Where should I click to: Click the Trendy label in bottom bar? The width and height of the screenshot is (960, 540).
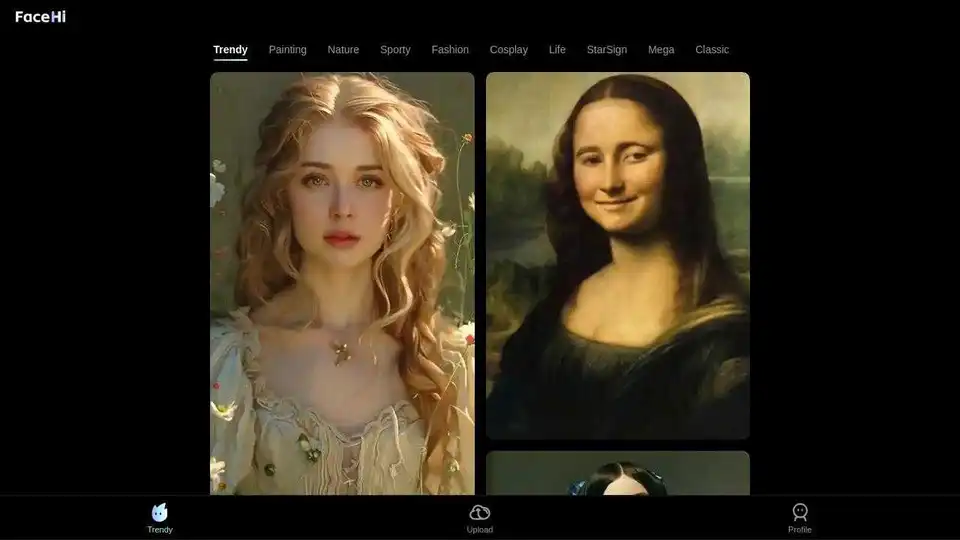(x=160, y=530)
